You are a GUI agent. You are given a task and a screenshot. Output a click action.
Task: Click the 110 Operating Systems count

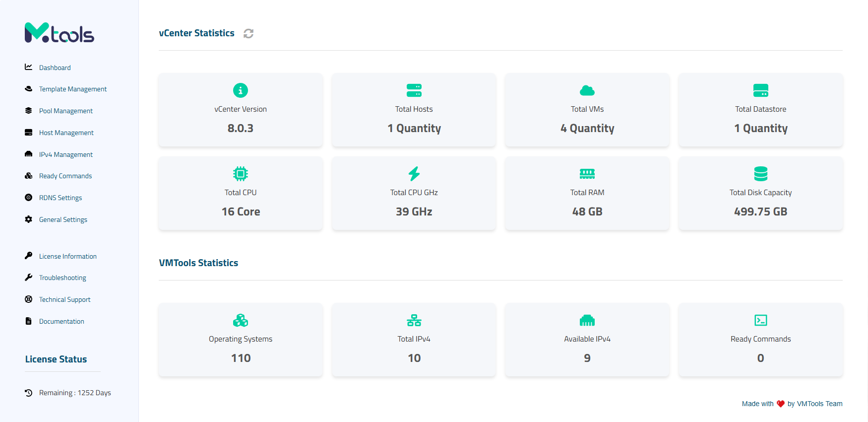[241, 358]
